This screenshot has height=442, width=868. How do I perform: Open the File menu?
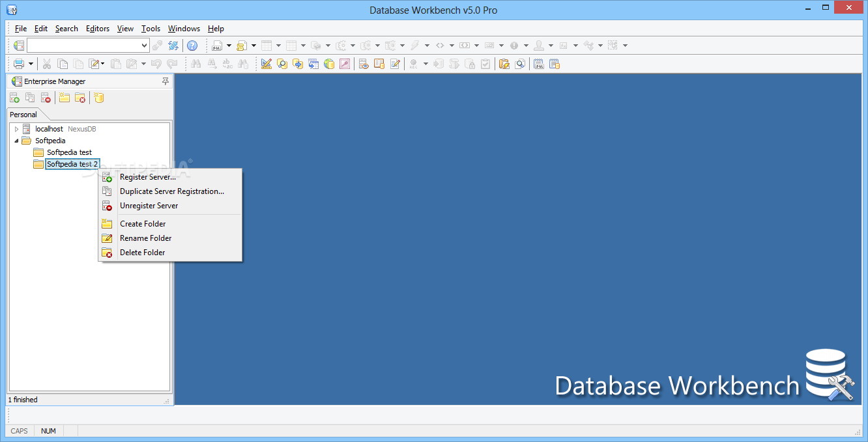(21, 29)
